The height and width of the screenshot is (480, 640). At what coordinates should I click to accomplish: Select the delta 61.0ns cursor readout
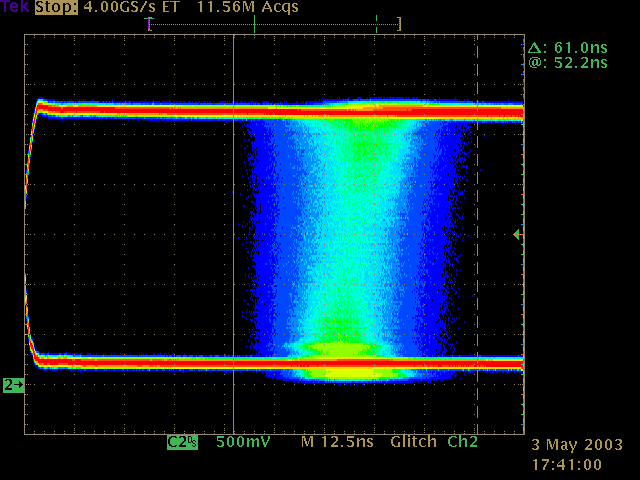(x=568, y=48)
